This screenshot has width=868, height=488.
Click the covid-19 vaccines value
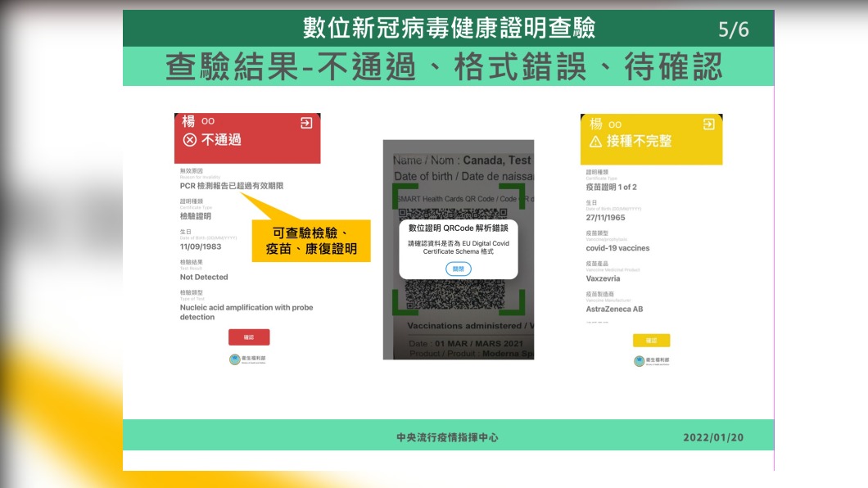pos(617,248)
